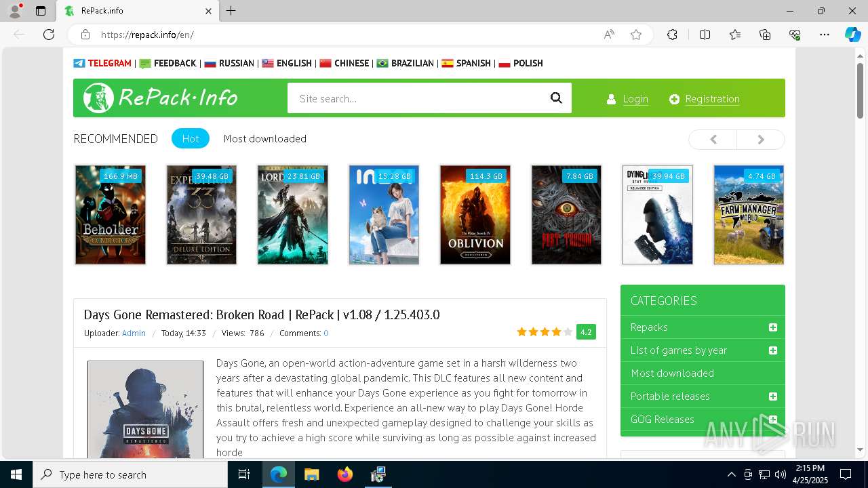This screenshot has width=868, height=488.
Task: Open uploader Admin profile
Action: [134, 333]
